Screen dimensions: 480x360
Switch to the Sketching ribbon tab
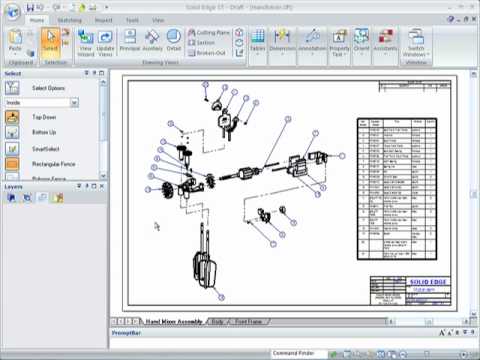(x=70, y=20)
